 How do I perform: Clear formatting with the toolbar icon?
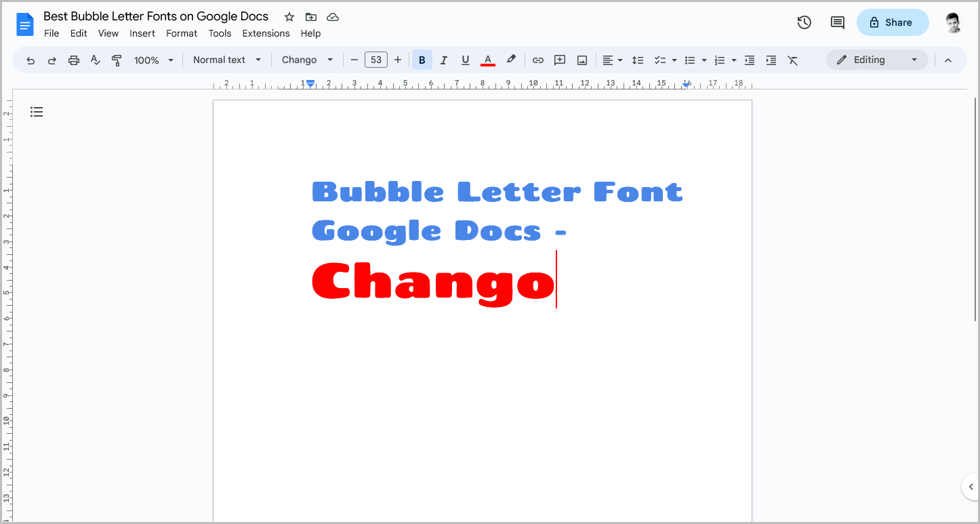(793, 60)
